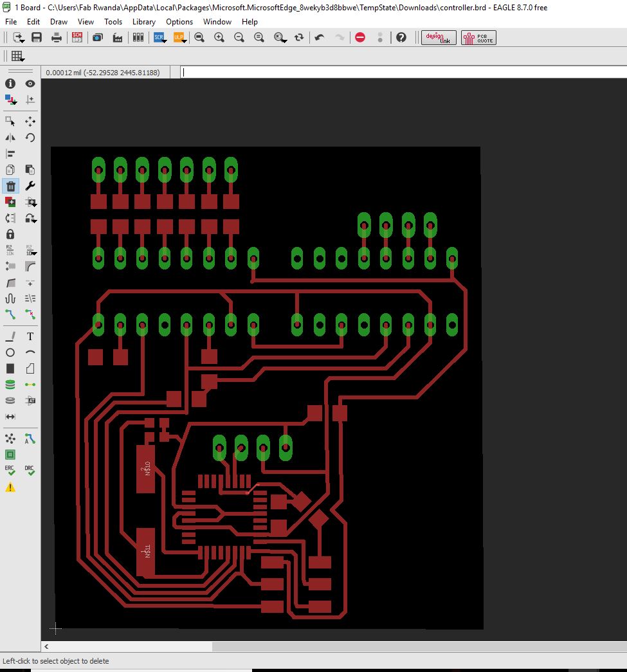The image size is (627, 672).
Task: Click the manufacturing factory icon
Action: pos(118,38)
